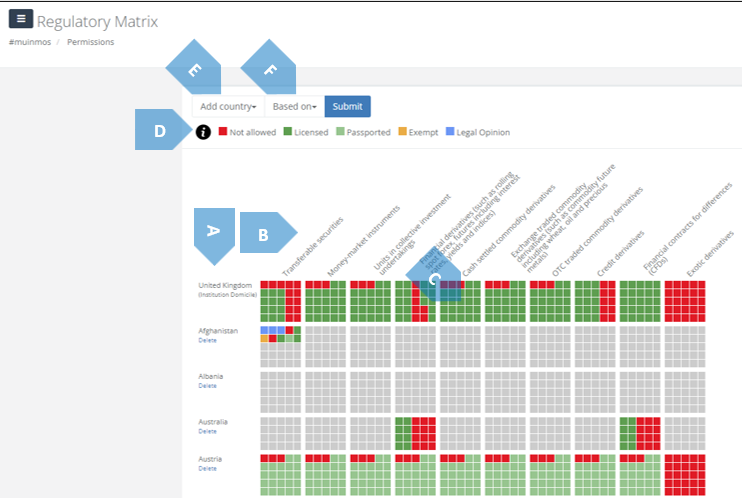The width and height of the screenshot is (742, 498).
Task: Delete the Albania row
Action: tap(206, 385)
